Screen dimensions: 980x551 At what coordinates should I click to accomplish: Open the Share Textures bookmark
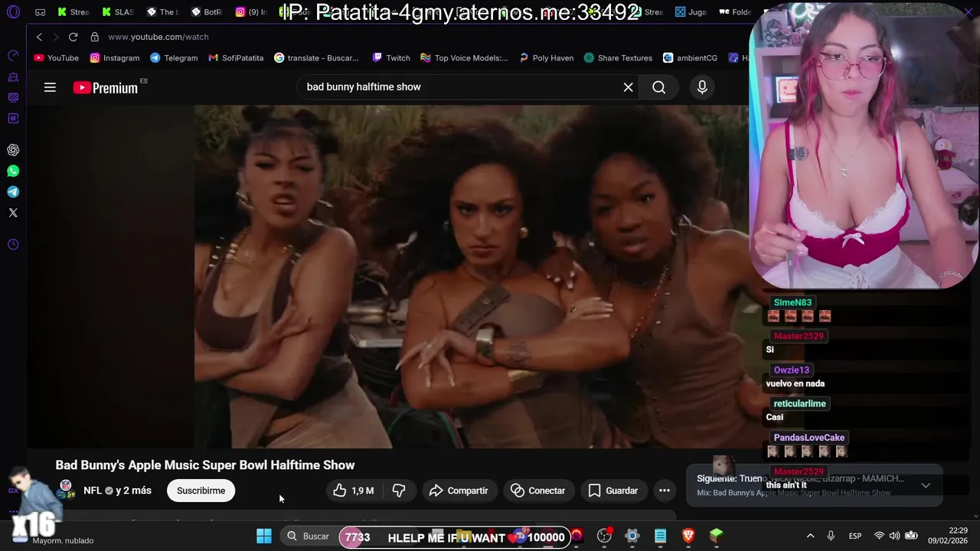(x=618, y=58)
